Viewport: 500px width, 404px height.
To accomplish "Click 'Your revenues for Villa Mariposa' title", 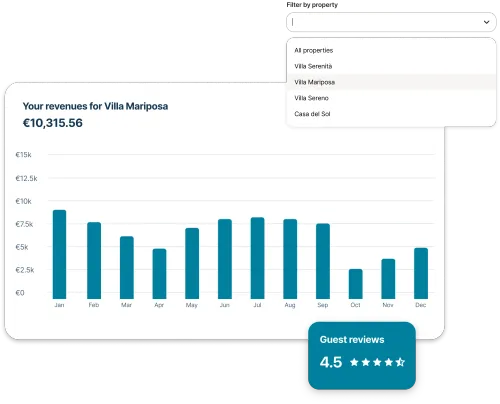I will [95, 106].
